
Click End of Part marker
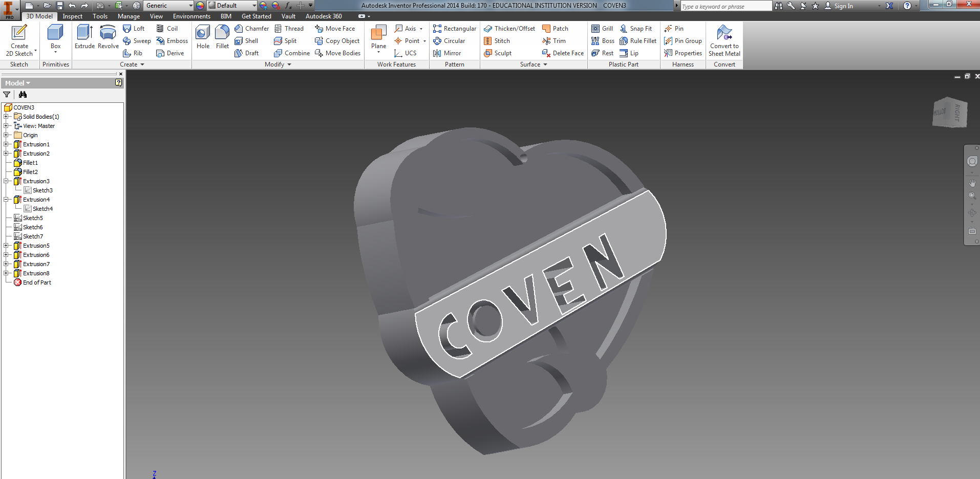point(37,282)
